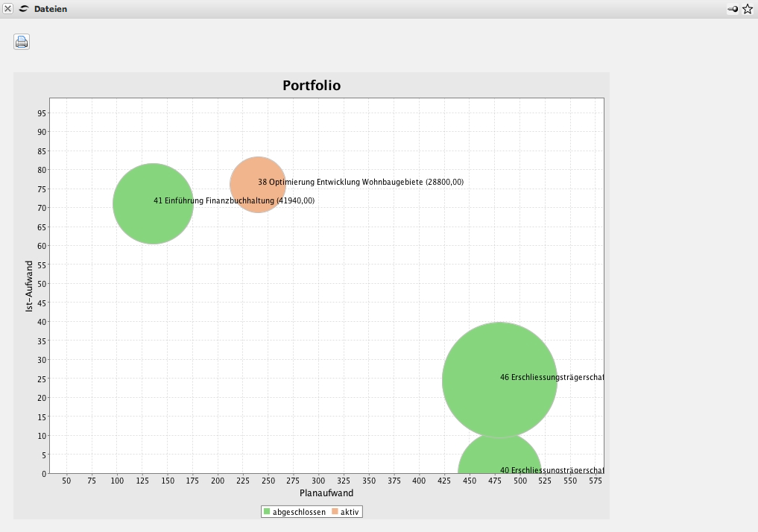Click the aktiv legend label
This screenshot has width=758, height=532.
350,512
